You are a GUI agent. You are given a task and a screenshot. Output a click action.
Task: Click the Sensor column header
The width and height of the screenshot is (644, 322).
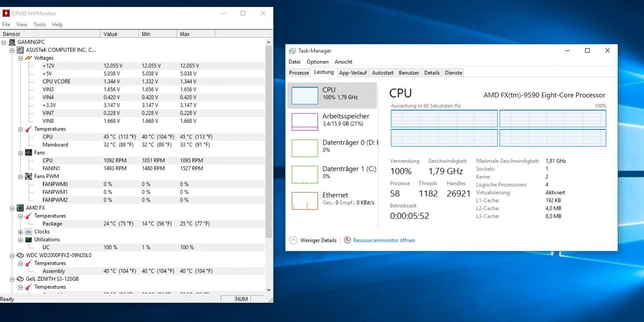pos(51,34)
